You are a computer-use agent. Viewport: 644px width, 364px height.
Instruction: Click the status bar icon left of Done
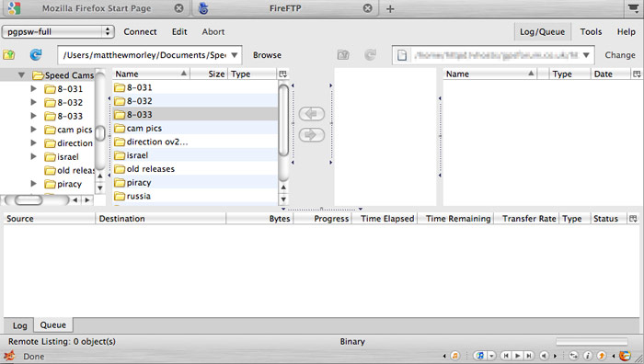pos(9,356)
